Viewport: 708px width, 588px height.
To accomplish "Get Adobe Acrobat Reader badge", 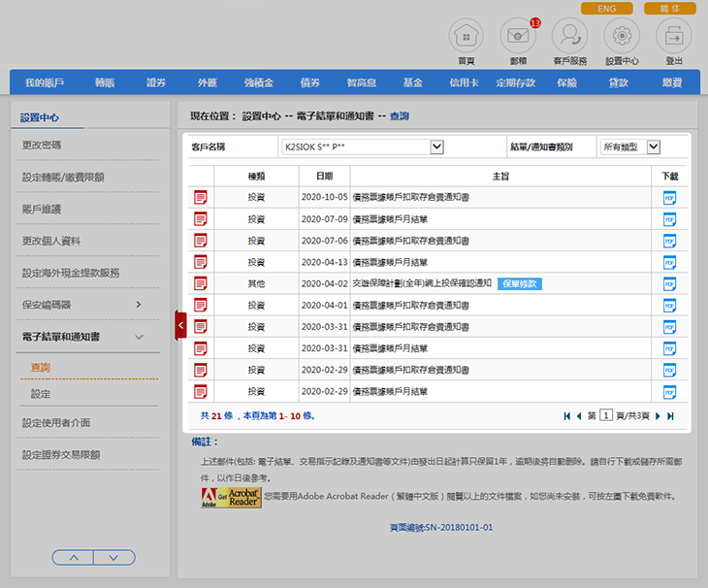I will coord(231,498).
